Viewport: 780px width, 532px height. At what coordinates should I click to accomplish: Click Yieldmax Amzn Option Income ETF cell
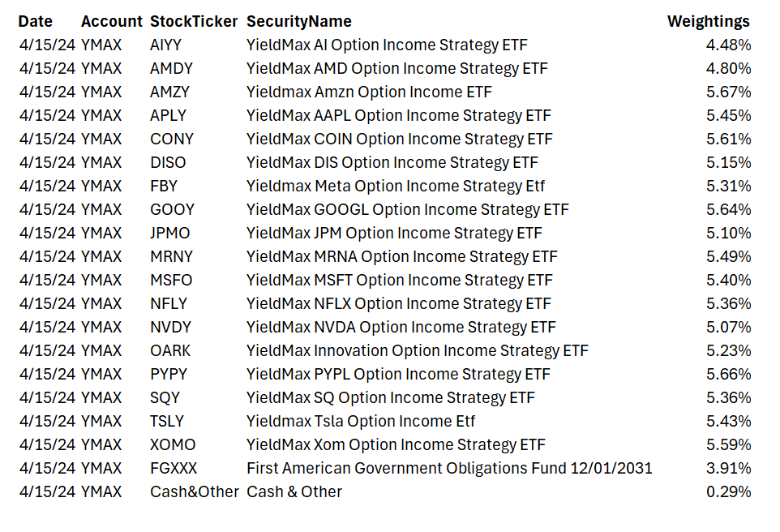tap(369, 92)
